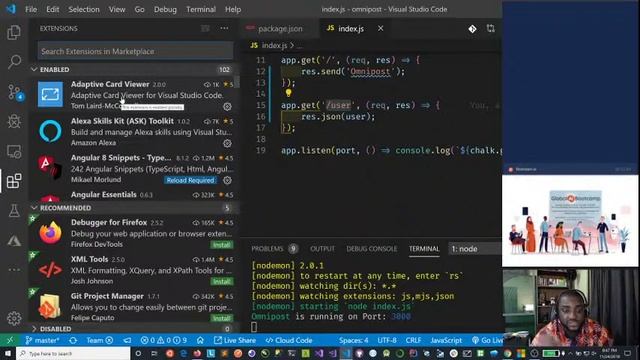Open terminal selector dropdown 1: node
The image size is (640, 360).
point(475,249)
